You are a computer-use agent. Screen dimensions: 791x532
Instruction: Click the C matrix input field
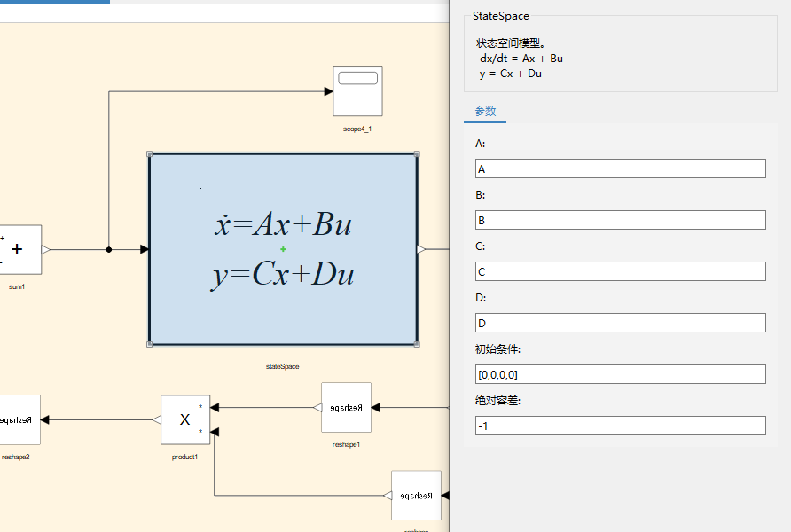click(x=621, y=271)
